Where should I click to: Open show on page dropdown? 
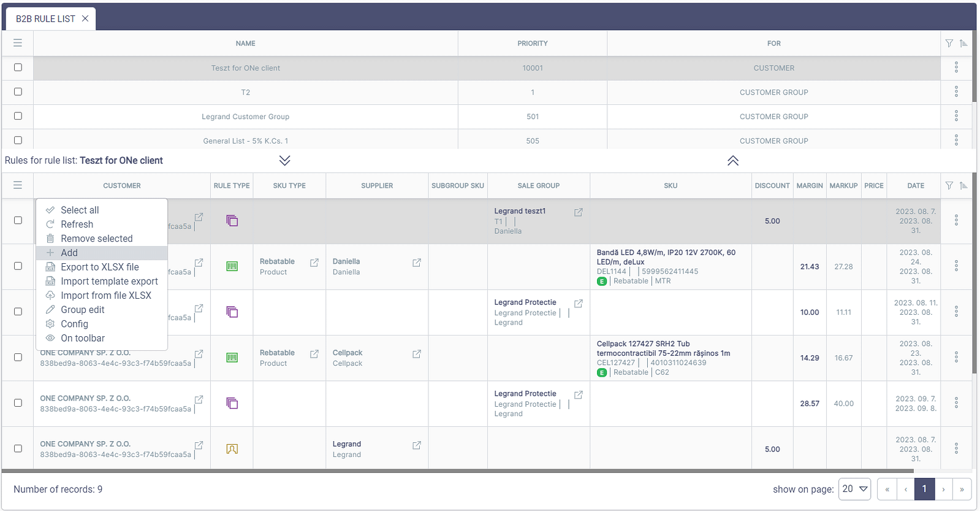point(854,489)
